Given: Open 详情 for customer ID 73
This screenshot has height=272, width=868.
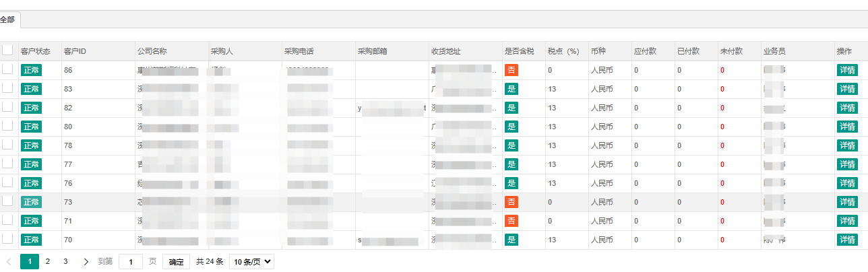Looking at the screenshot, I should pos(847,202).
